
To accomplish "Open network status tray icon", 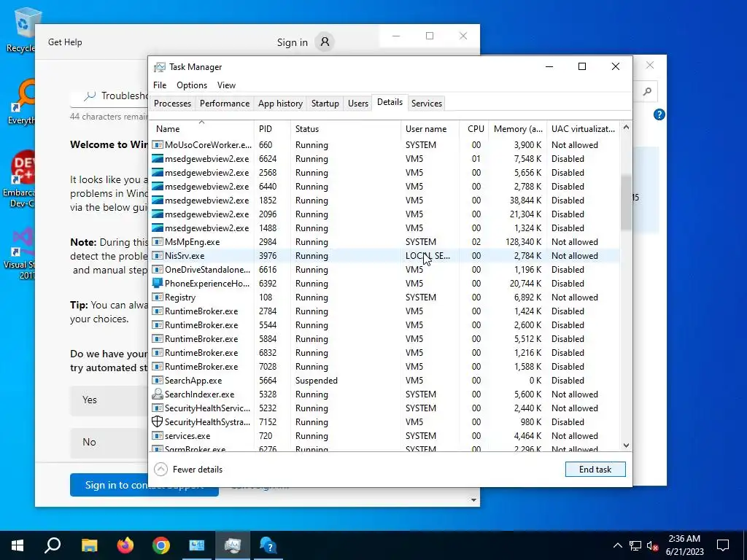I will tap(635, 545).
